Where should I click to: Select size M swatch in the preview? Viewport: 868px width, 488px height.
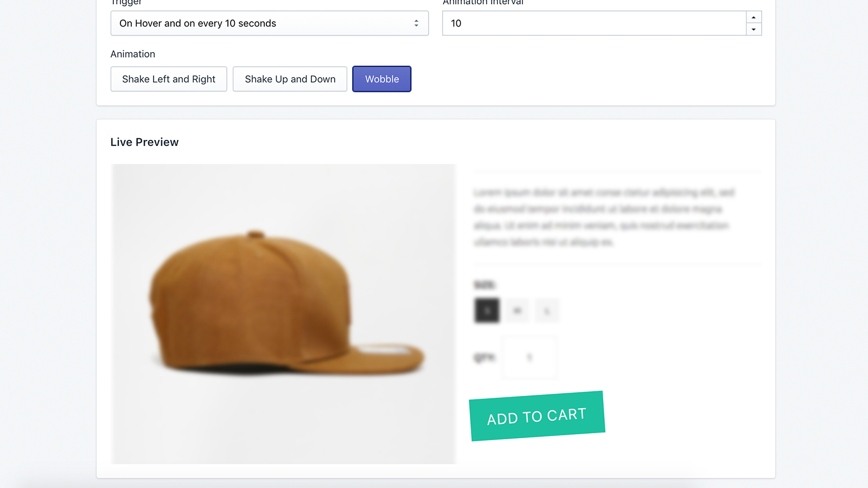pos(517,310)
